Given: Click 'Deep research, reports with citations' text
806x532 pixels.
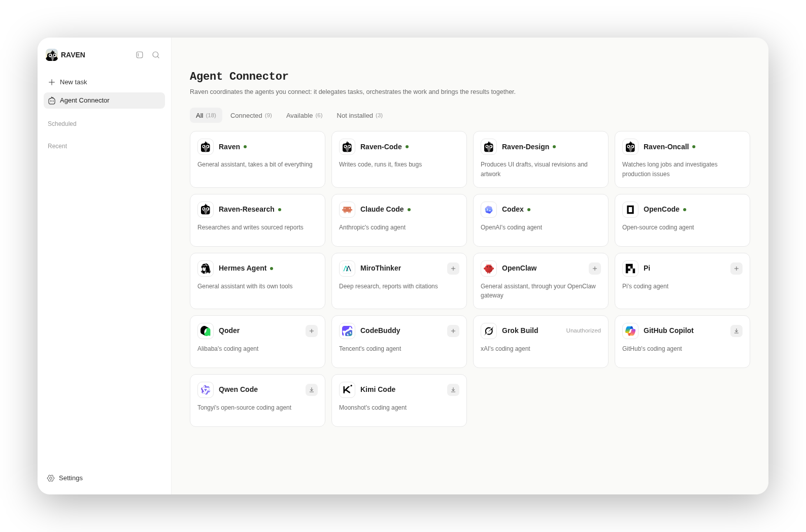Looking at the screenshot, I should pos(388,286).
